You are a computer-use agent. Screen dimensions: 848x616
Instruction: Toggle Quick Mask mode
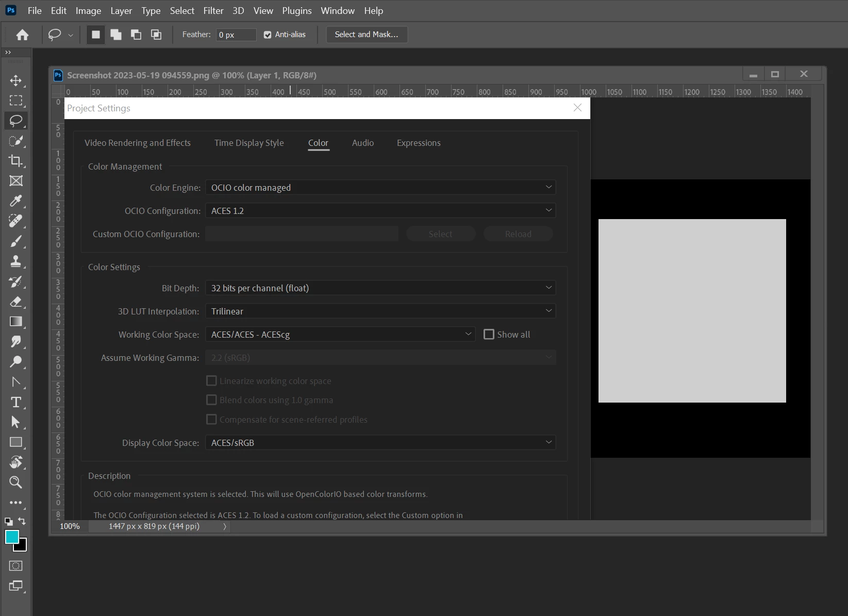click(16, 566)
